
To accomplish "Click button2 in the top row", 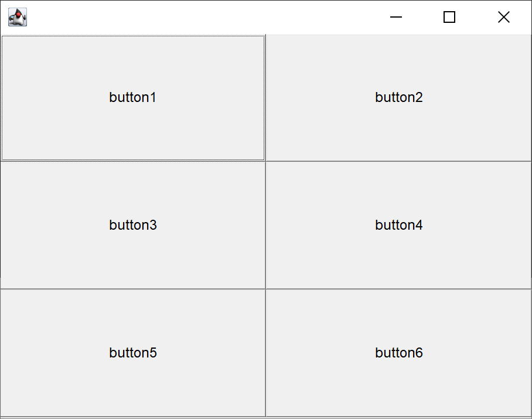I will coord(398,97).
